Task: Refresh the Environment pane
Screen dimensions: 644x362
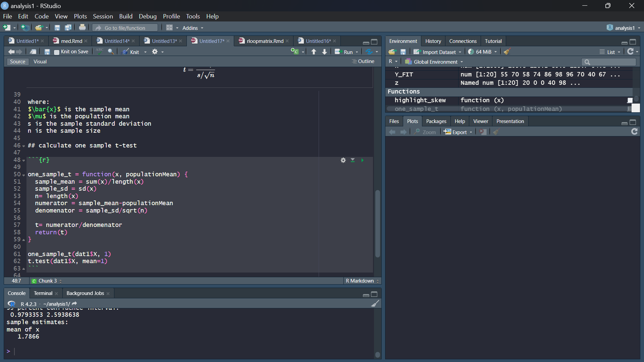Action: point(631,52)
